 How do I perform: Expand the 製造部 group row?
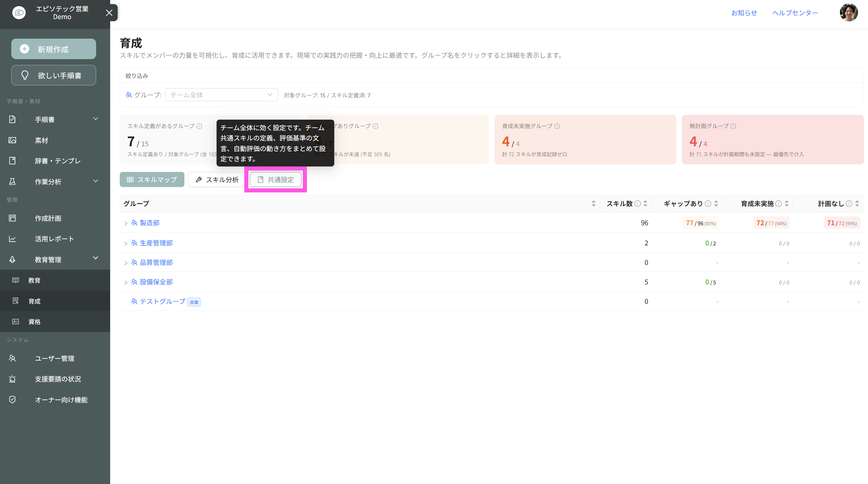coord(126,223)
